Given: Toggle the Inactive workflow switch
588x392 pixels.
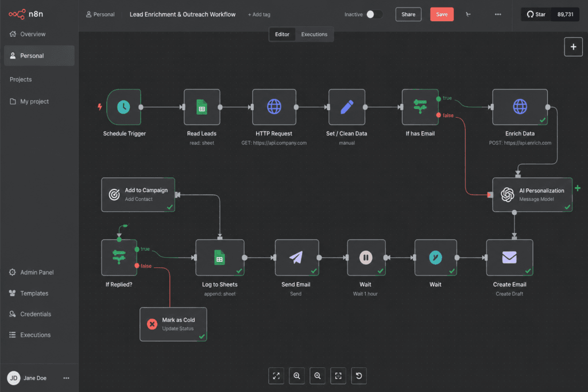Looking at the screenshot, I should click(x=374, y=14).
